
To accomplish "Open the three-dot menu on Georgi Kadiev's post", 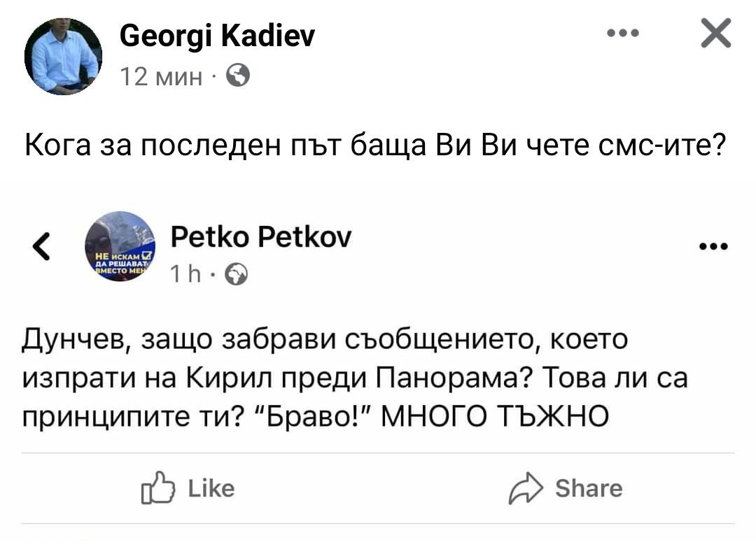I will [x=623, y=34].
